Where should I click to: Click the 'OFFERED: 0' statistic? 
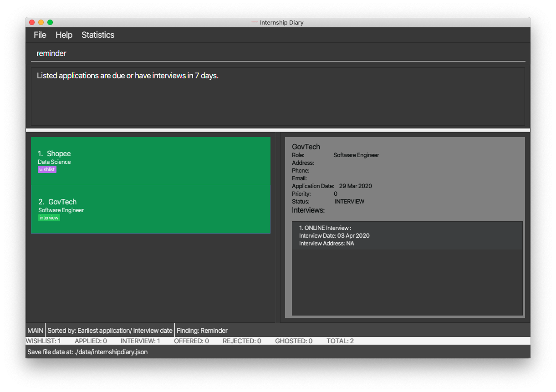pos(191,341)
